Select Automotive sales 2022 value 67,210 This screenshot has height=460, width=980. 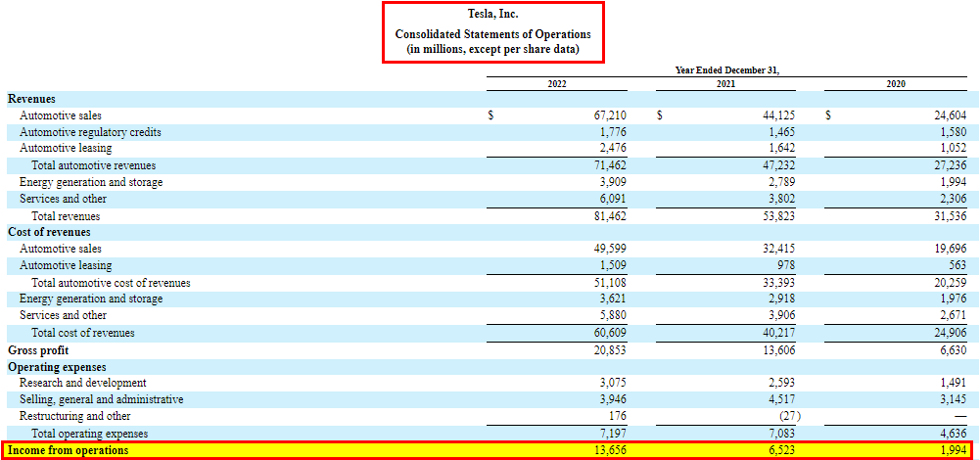click(x=609, y=115)
